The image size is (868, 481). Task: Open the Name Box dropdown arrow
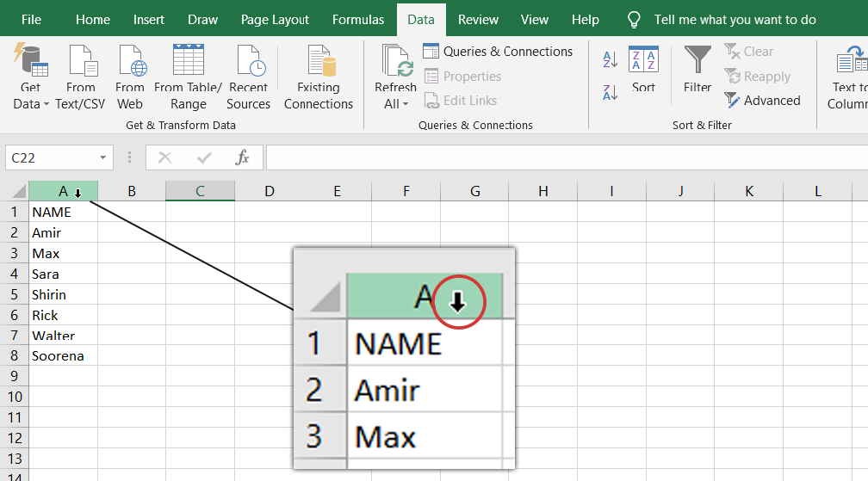pos(103,157)
